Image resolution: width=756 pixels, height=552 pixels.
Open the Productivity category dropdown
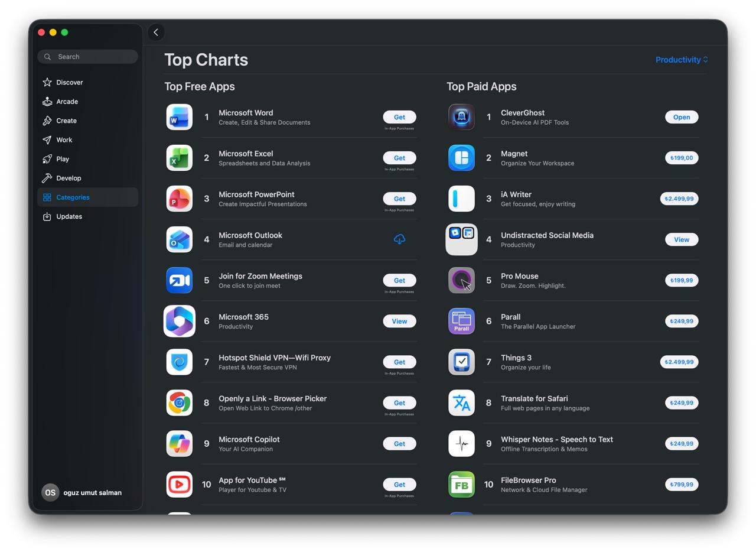682,60
